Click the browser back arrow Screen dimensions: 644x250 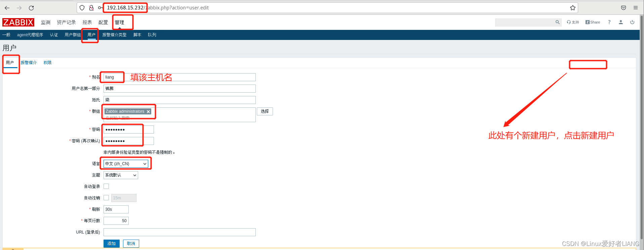7,8
